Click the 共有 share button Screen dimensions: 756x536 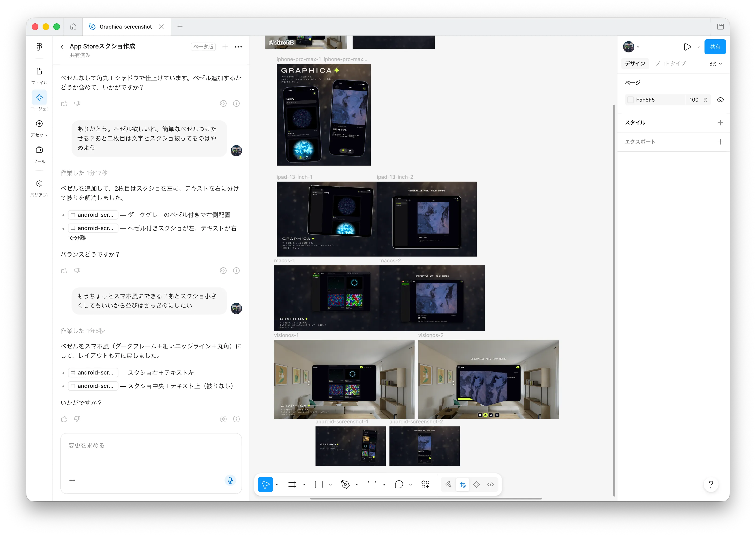(715, 47)
